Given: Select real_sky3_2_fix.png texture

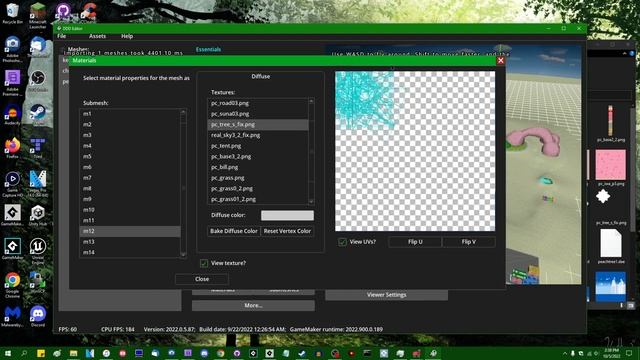Looking at the screenshot, I should tap(258, 135).
